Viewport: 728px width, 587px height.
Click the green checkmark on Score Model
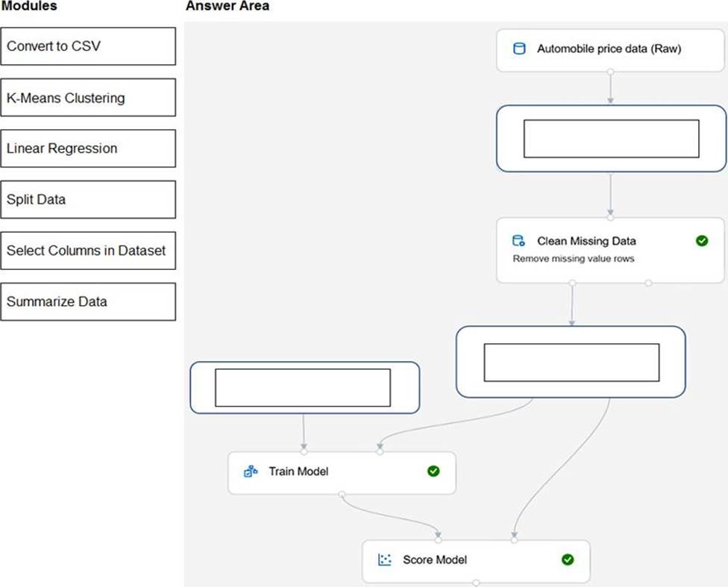pyautogui.click(x=568, y=559)
